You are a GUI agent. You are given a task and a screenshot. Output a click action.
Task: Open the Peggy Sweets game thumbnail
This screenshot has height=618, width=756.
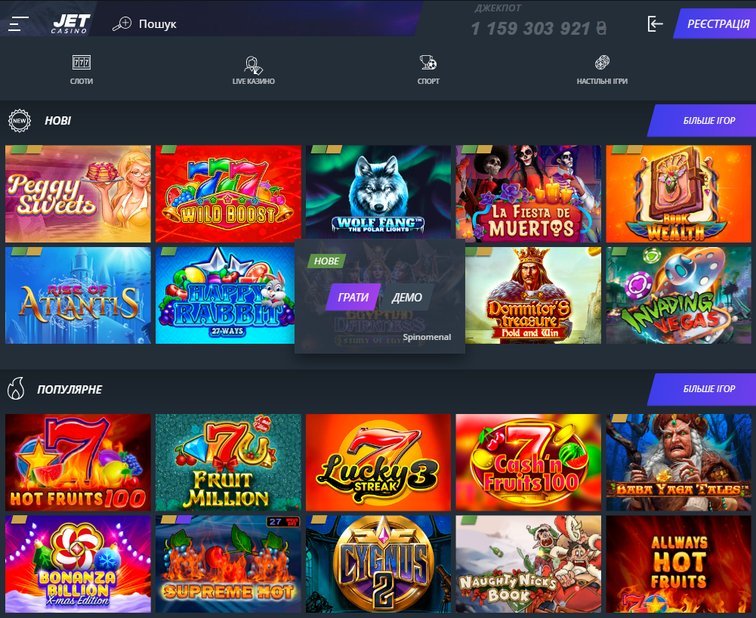(x=78, y=194)
